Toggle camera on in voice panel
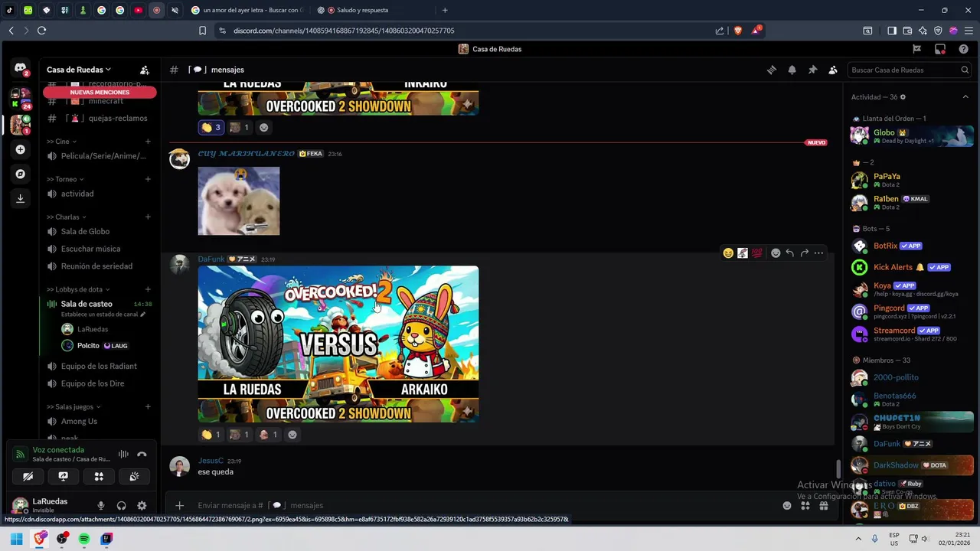Screen dimensions: 980x551 [28, 476]
